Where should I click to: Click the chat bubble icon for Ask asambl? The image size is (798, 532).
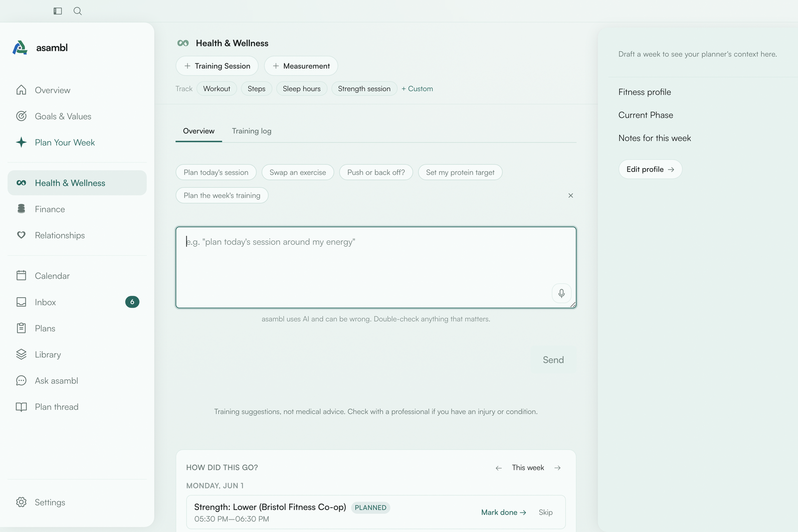21,381
